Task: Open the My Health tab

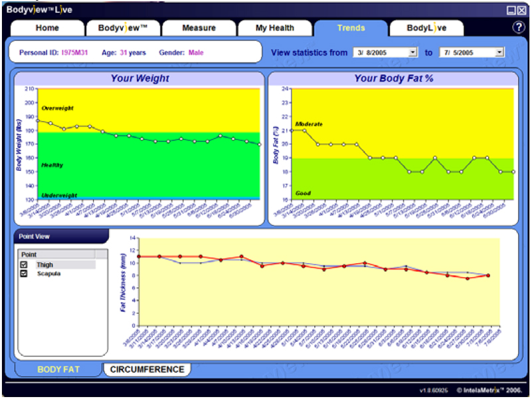Action: (x=275, y=28)
